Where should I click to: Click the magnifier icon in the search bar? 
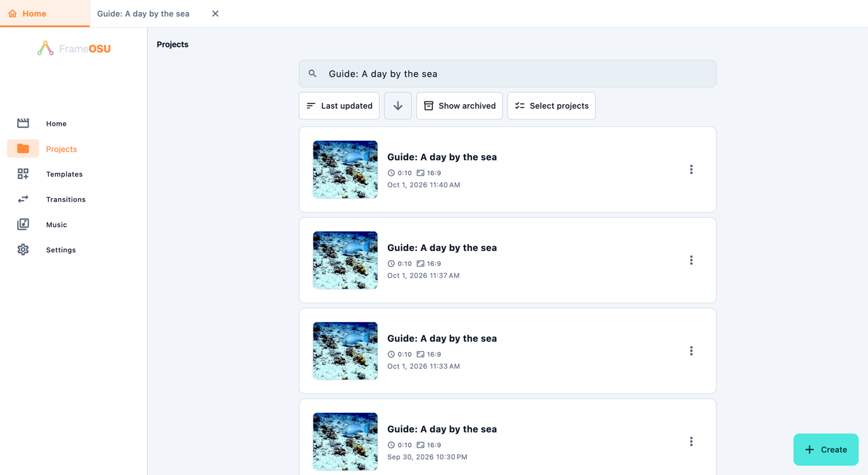(x=312, y=74)
